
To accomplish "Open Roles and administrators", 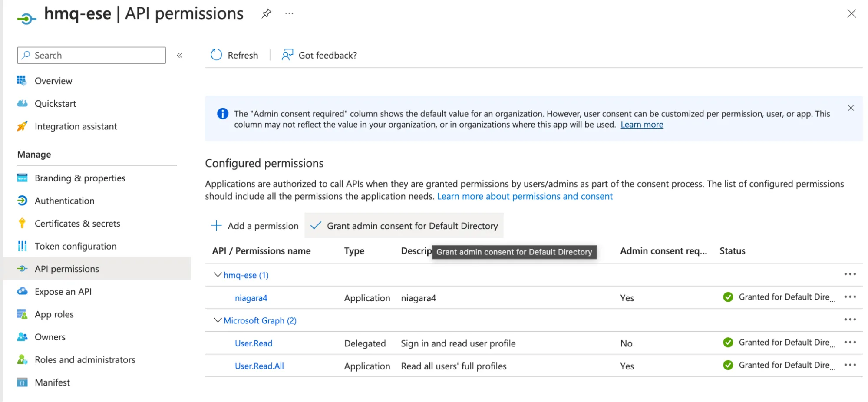I will tap(85, 359).
